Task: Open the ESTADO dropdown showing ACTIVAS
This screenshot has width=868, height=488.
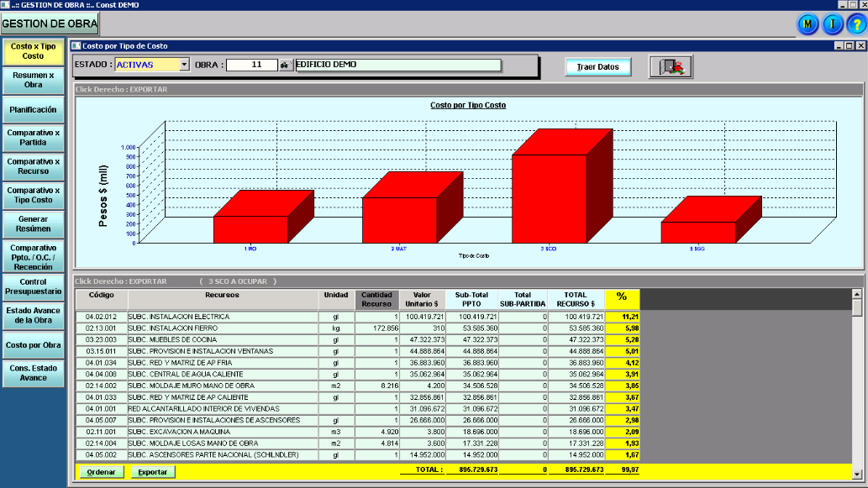Action: pyautogui.click(x=184, y=65)
